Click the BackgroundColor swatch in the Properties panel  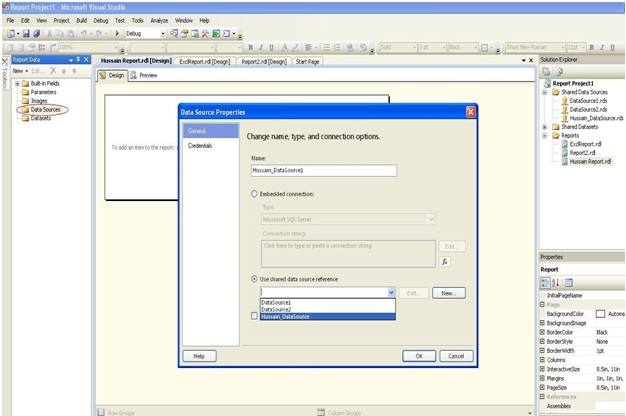point(600,314)
